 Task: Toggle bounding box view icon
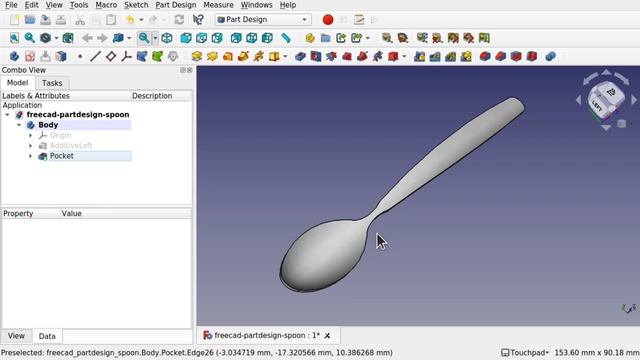pyautogui.click(x=68, y=38)
